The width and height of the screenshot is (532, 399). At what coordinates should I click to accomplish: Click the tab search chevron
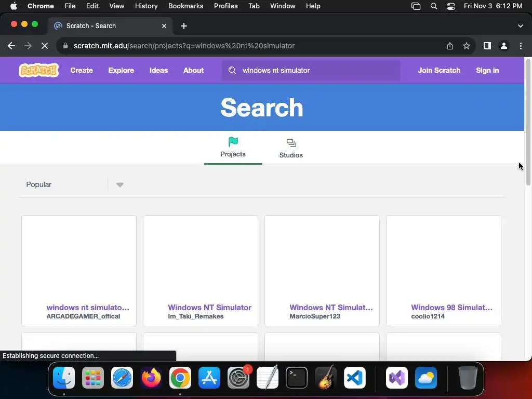[x=521, y=26]
